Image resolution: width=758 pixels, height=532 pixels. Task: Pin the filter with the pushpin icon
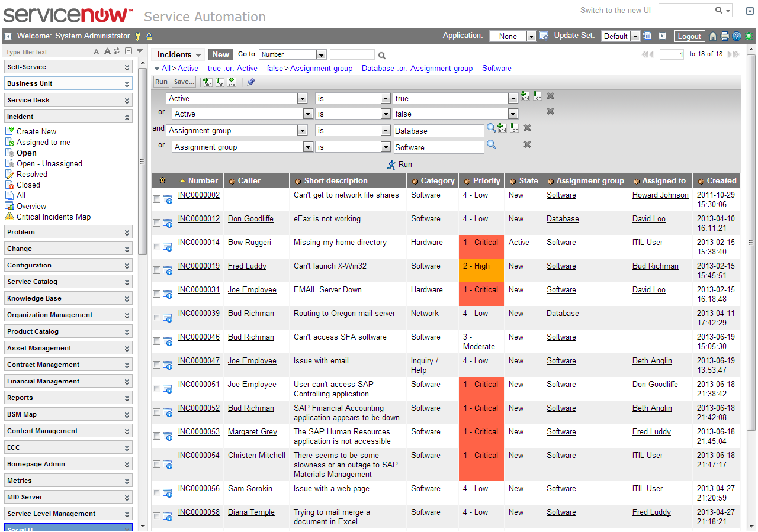pyautogui.click(x=251, y=82)
